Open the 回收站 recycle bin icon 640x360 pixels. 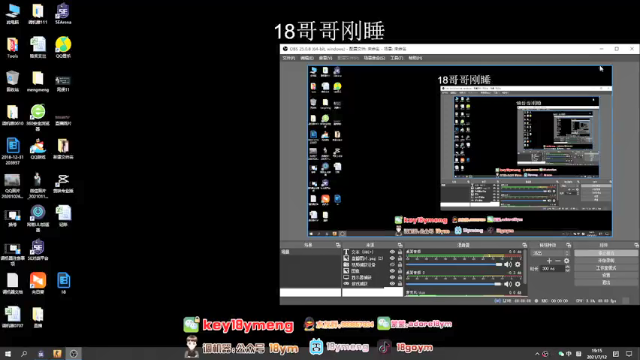click(x=13, y=81)
